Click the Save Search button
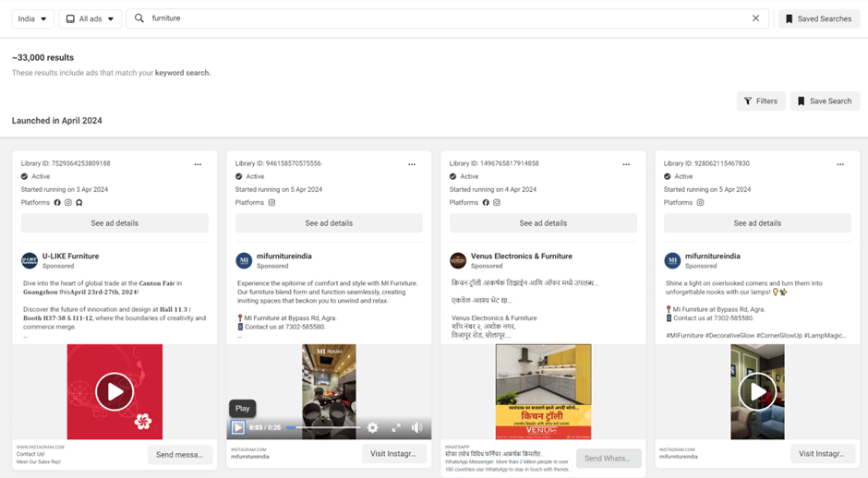The image size is (868, 478). click(x=825, y=101)
